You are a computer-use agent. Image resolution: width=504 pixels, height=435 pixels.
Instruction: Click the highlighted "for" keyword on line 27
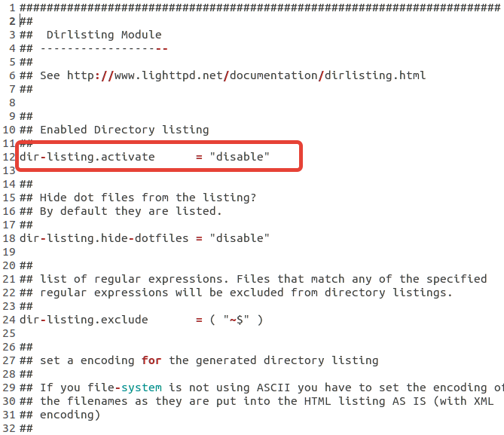[x=151, y=360]
